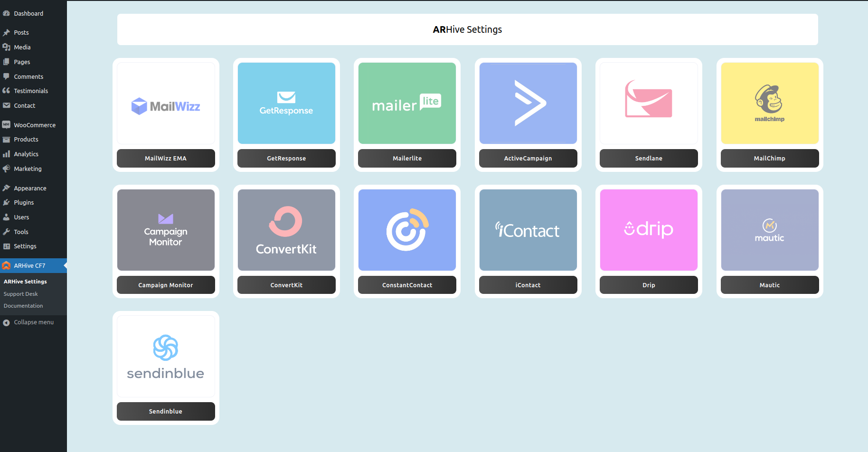Go to the Support Desk page

click(20, 293)
